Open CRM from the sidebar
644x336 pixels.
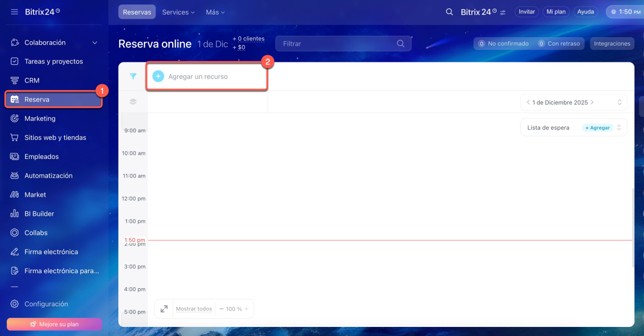point(32,80)
